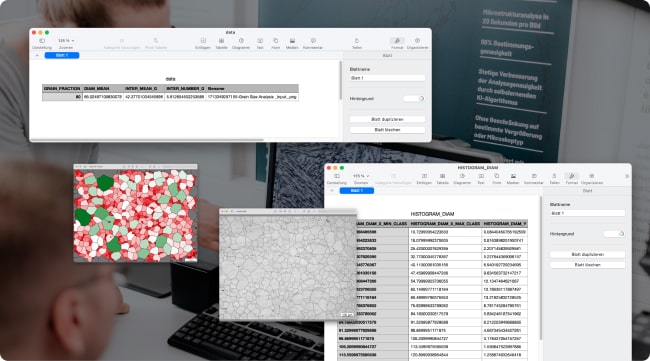
Task: Open Form shapes in data window
Action: click(x=276, y=43)
